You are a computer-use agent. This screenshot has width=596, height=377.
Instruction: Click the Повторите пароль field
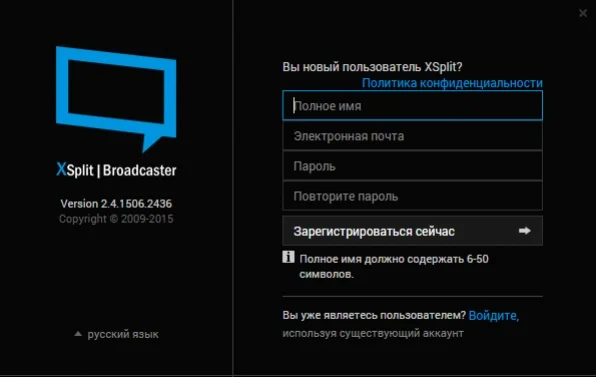point(412,196)
